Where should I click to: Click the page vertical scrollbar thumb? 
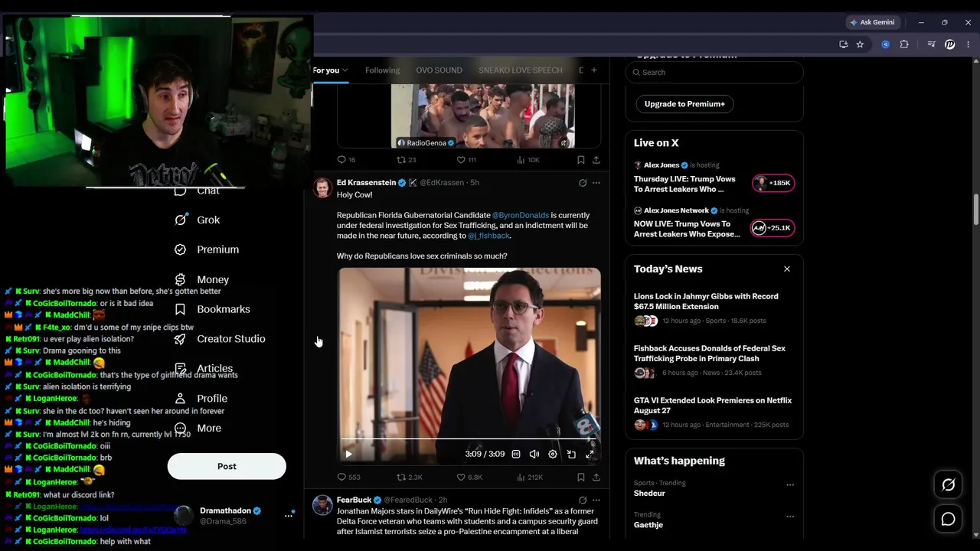[x=975, y=210]
